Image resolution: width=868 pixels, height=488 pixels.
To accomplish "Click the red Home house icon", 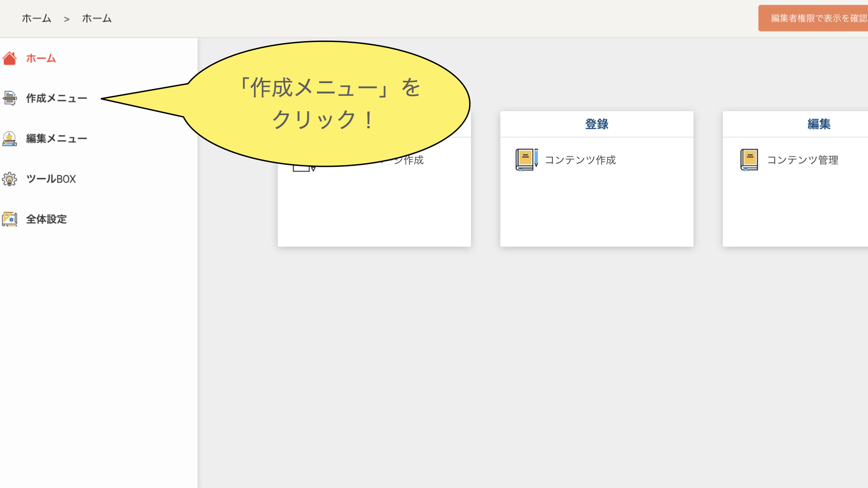I will (9, 58).
